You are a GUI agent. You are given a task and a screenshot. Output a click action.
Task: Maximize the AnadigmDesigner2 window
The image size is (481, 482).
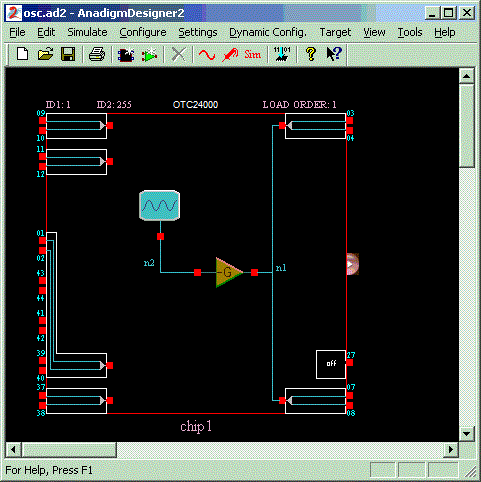449,13
